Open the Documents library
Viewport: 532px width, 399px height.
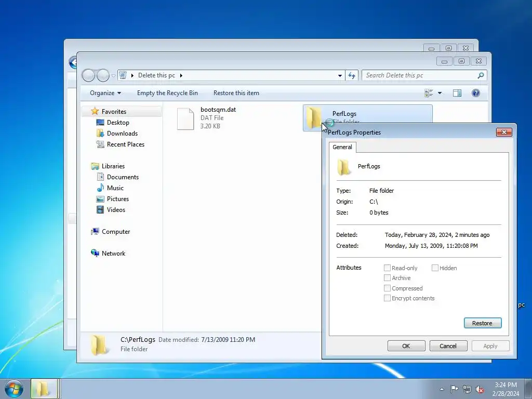click(123, 177)
